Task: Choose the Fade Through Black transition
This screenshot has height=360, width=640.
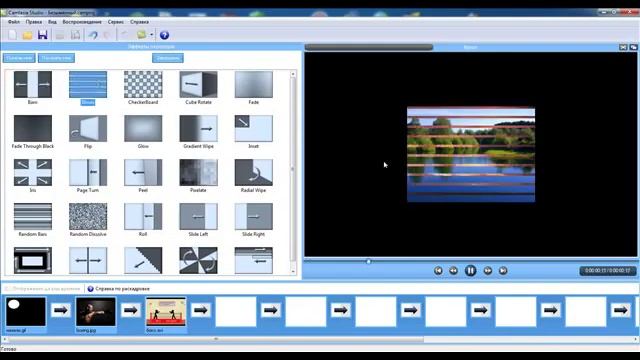Action: [x=33, y=129]
